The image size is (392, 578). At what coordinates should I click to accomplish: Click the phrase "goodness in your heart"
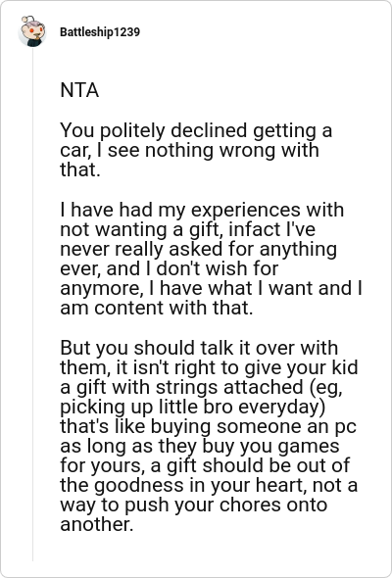click(200, 486)
